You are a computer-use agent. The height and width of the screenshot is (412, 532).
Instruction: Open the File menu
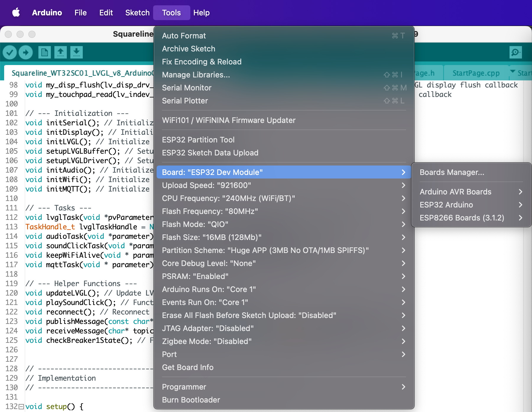coord(80,13)
